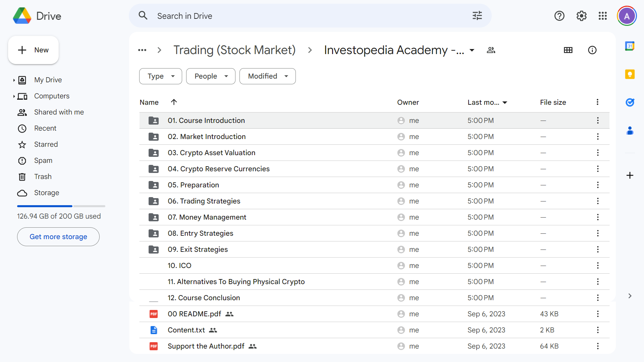Open the Contacts side panel icon

click(630, 130)
